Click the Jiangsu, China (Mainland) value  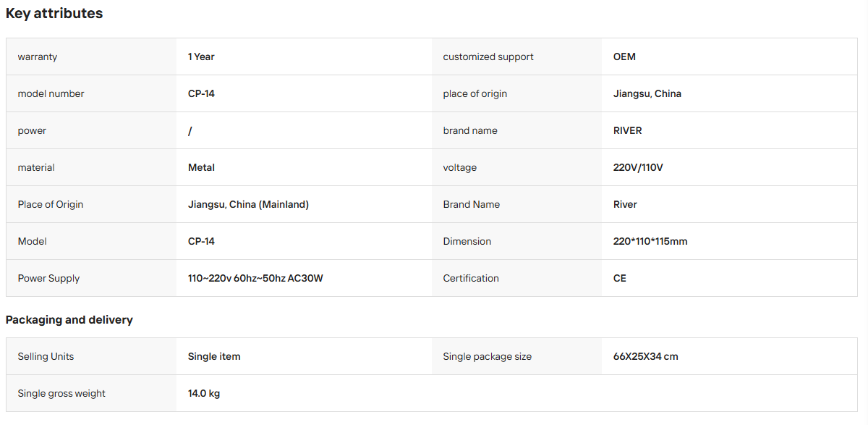(248, 204)
